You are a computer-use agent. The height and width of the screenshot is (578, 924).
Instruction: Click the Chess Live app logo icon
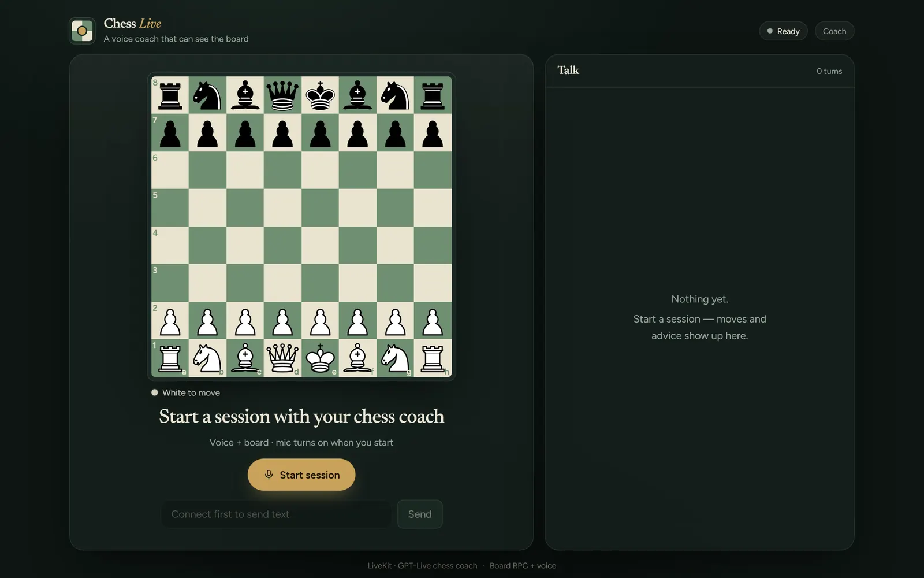pos(82,31)
